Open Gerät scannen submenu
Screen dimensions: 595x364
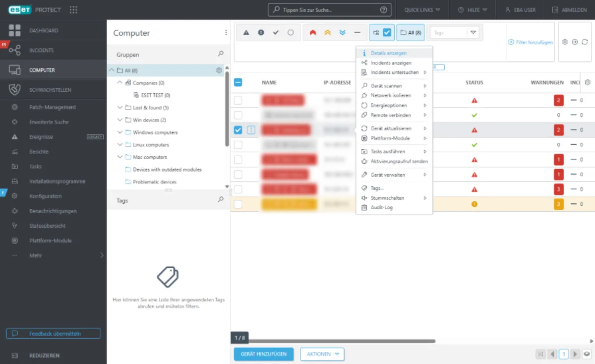[x=394, y=86]
